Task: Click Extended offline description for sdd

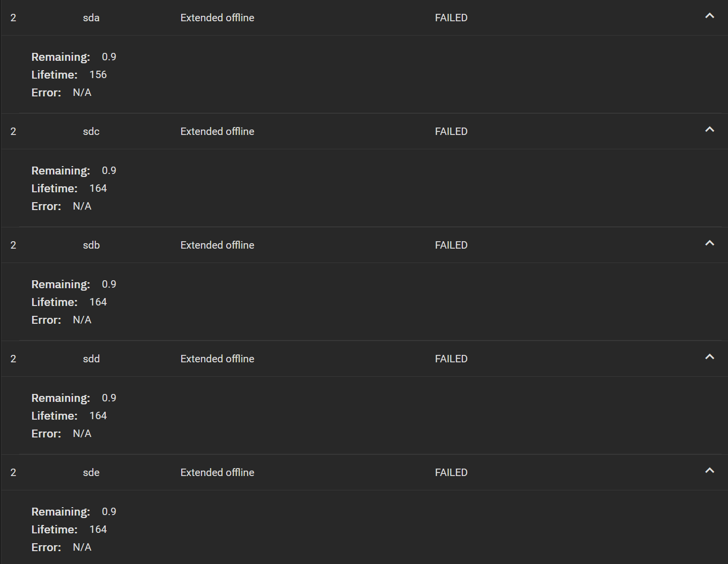Action: coord(217,359)
